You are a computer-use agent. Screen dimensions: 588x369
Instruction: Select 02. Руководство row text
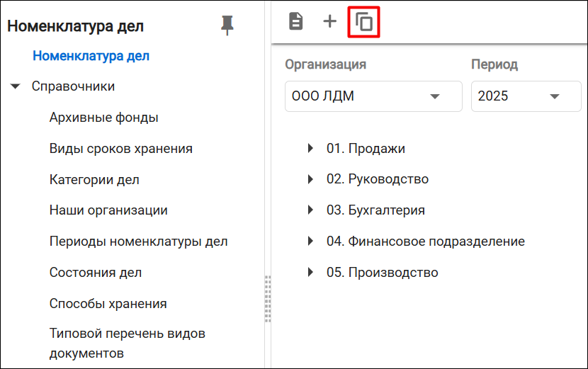[x=378, y=179]
